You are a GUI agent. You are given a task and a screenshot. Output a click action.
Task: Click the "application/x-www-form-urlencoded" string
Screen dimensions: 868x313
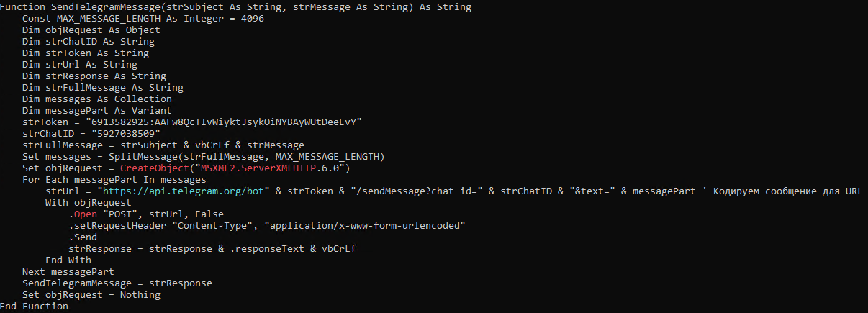click(366, 226)
